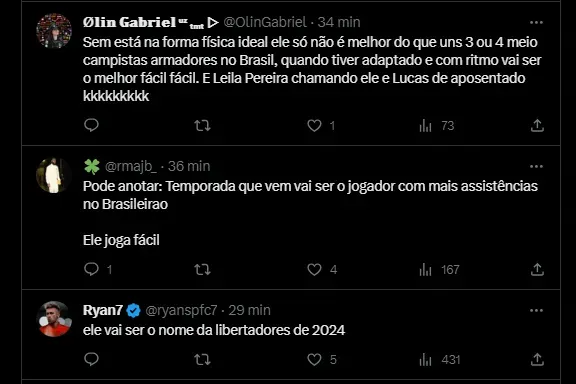The width and height of the screenshot is (576, 384).
Task: Reply to Olin Gabriel's tweet
Action: (91, 125)
